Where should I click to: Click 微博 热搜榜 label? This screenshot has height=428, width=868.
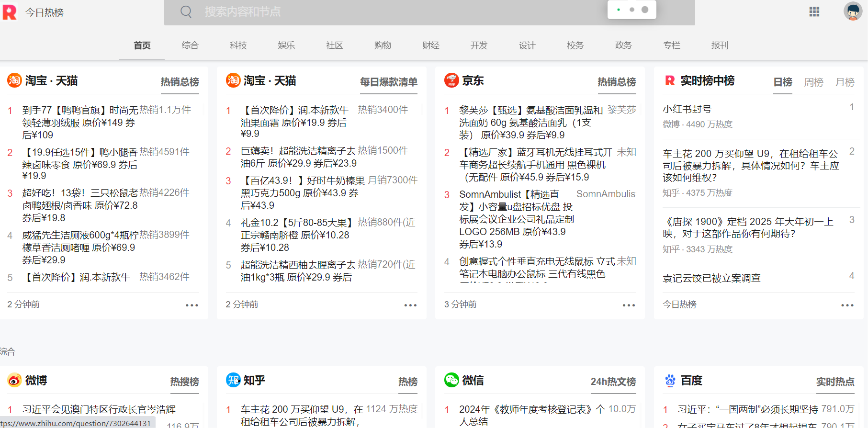click(184, 382)
